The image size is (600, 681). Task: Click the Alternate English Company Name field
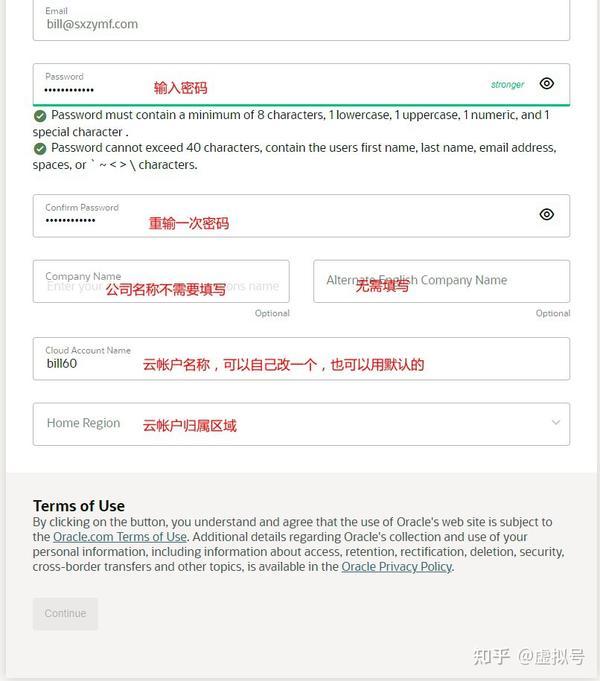[441, 281]
